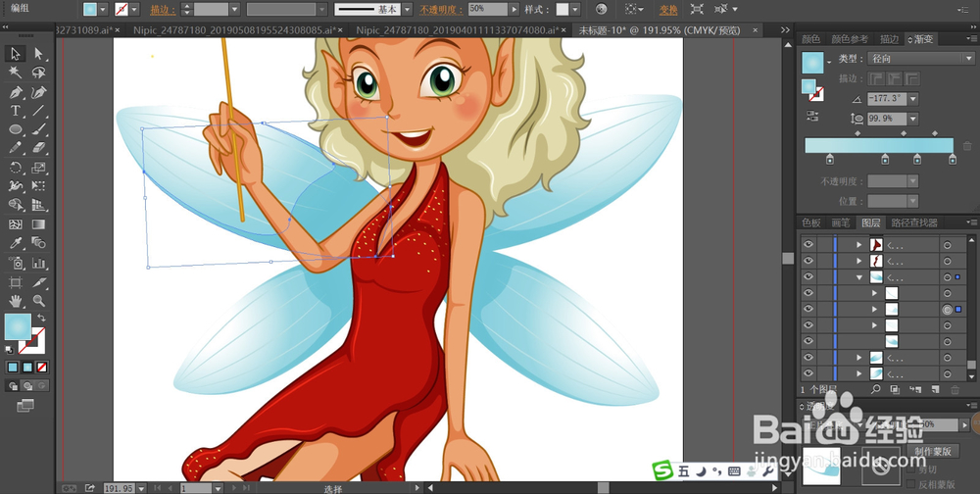980x494 pixels.
Task: Select the Eyedropper tool
Action: click(16, 243)
